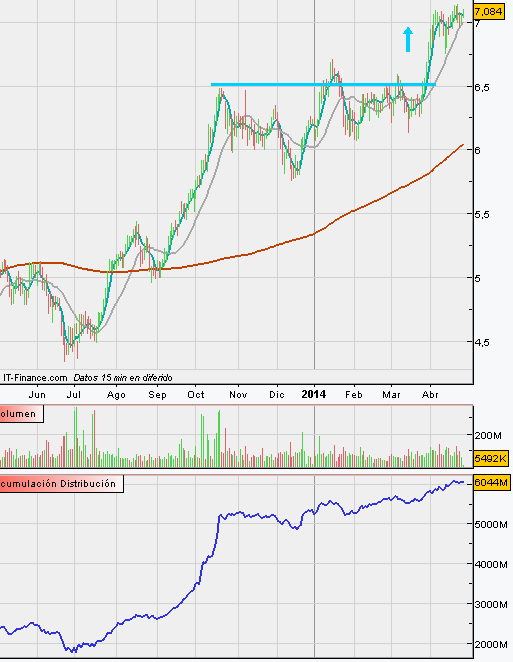513x662 pixels.
Task: Click the Volumen panel label
Action: (21, 413)
